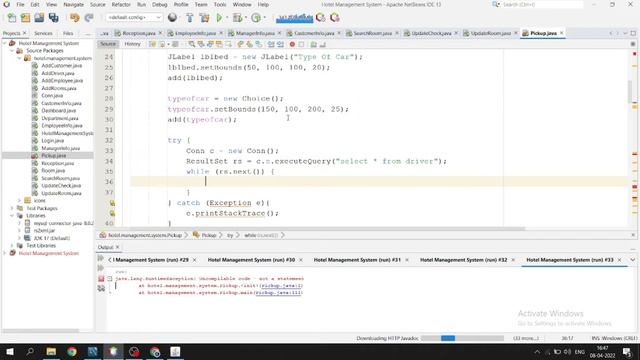The width and height of the screenshot is (640, 360).
Task: Close the Pickup.java editor tab
Action: 562,33
